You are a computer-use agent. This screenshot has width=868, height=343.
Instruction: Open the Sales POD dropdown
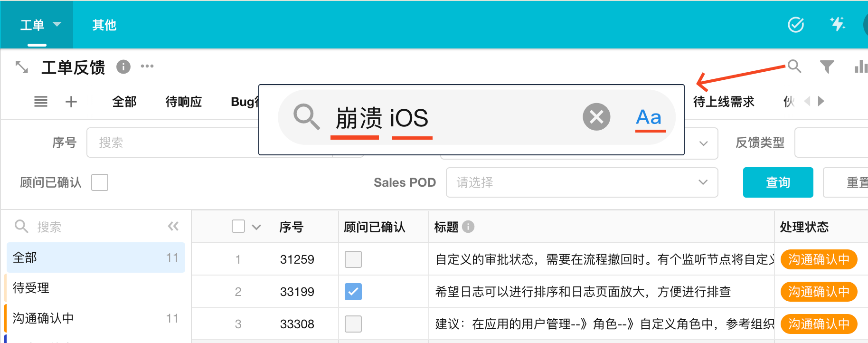(x=582, y=182)
